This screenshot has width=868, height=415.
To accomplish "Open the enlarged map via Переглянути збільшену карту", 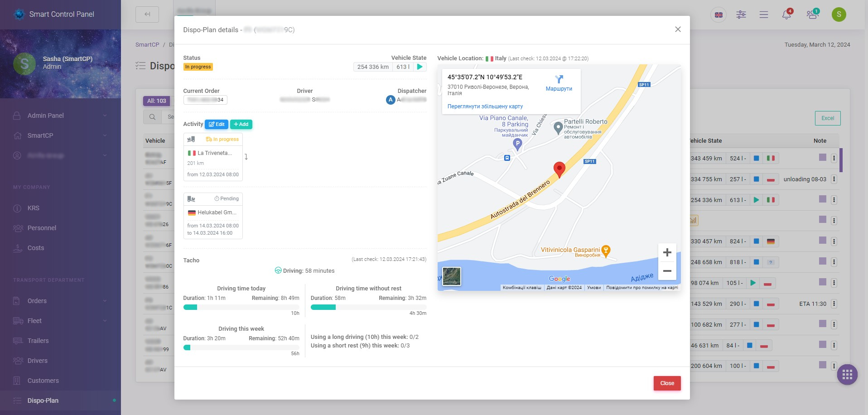I will (x=484, y=106).
